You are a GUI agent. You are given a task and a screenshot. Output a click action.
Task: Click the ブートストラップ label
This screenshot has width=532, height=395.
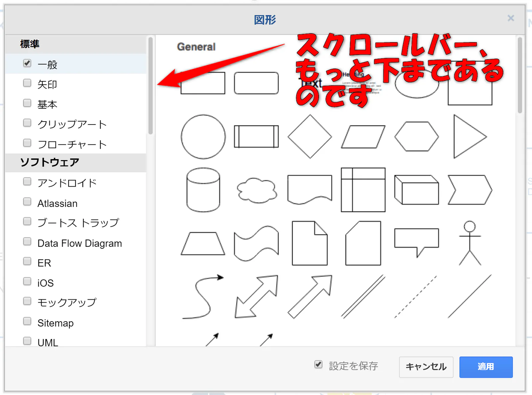pos(78,223)
